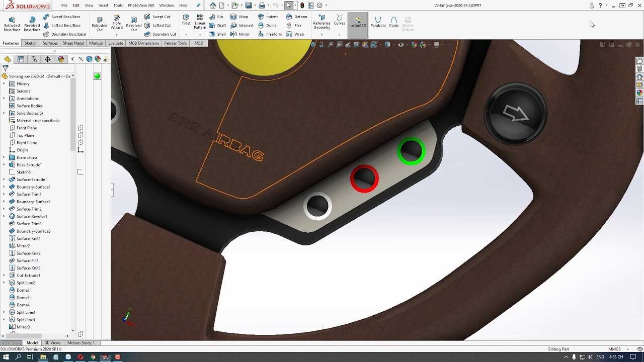Viewport: 644px width, 362px height.
Task: Expand the Boss-Extrude1 feature
Action: tap(4, 165)
